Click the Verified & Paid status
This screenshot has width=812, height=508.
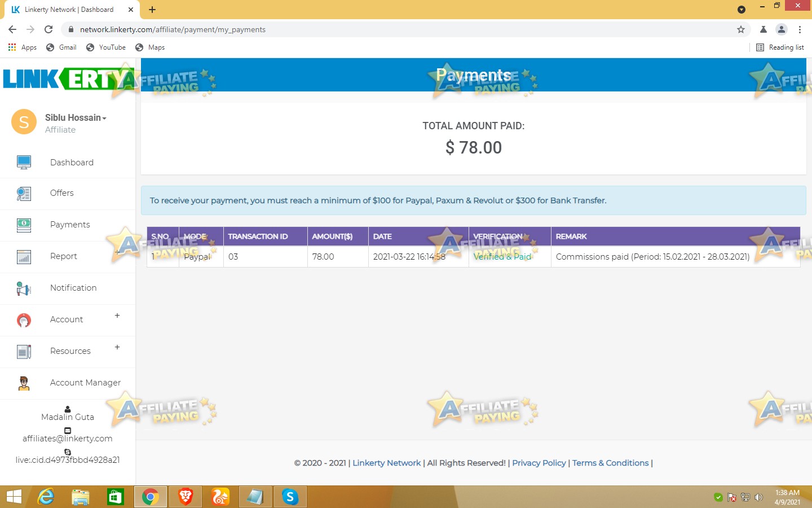502,256
